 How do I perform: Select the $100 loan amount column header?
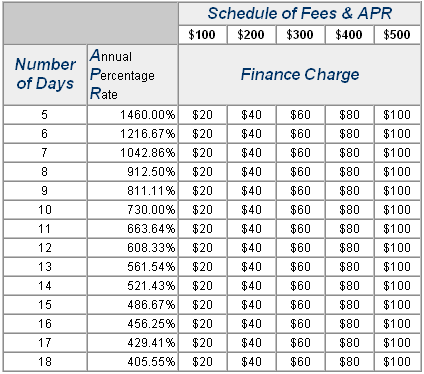pos(202,35)
